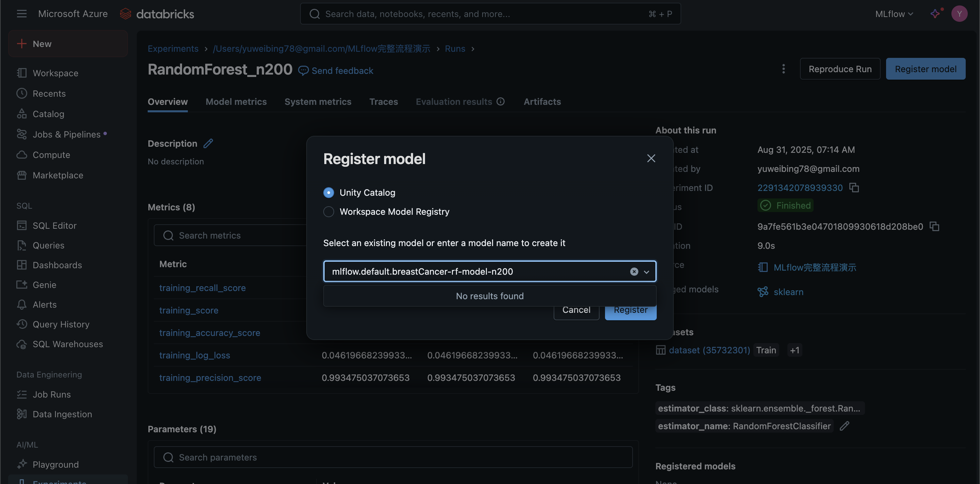Open the Traces tab
Image resolution: width=980 pixels, height=484 pixels.
(383, 101)
